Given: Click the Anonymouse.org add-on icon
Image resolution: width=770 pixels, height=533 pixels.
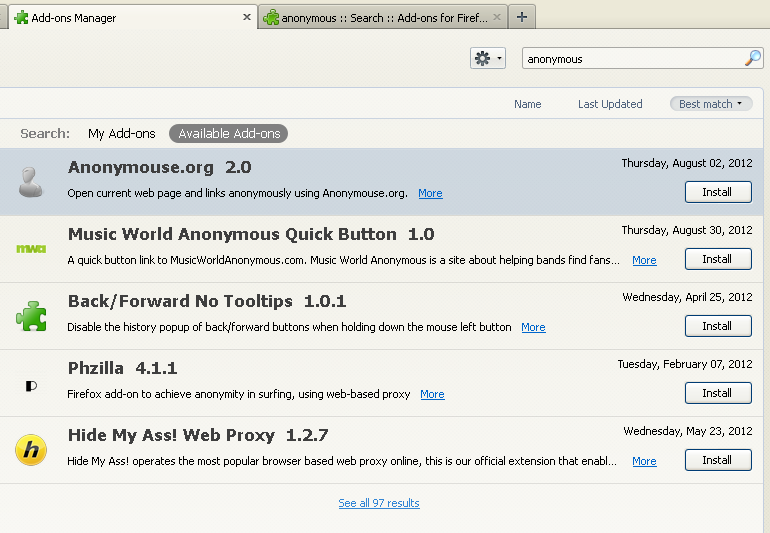Looking at the screenshot, I should 31,182.
